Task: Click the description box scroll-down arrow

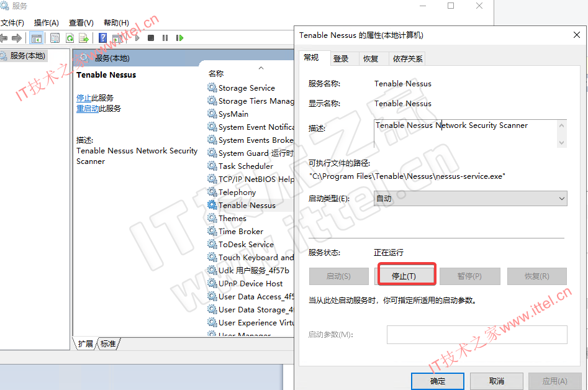Action: [x=561, y=142]
